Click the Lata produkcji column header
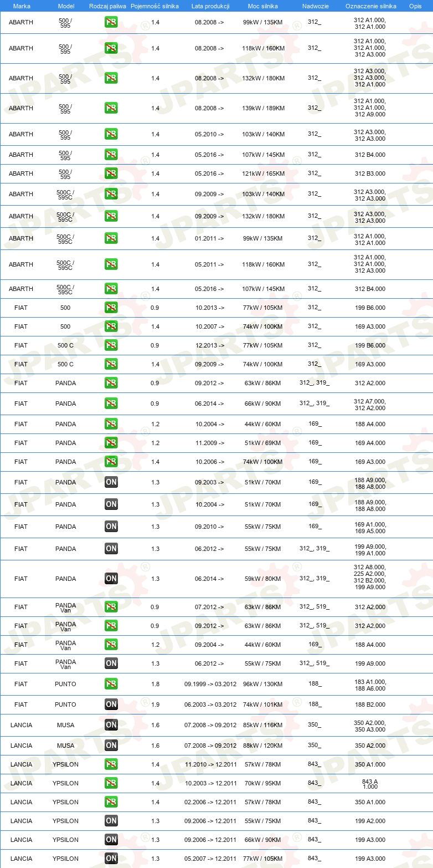Screen dimensions: 433x868 210,6
